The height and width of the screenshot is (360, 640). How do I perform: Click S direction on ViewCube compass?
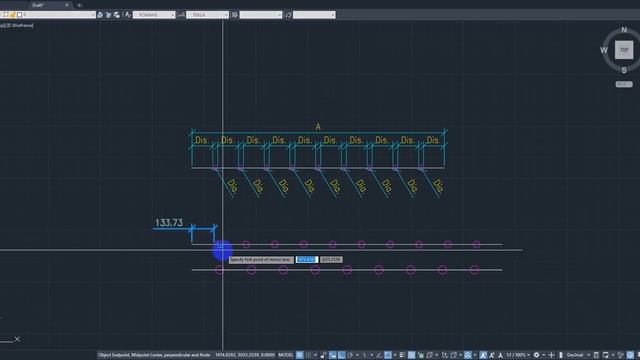pyautogui.click(x=624, y=70)
